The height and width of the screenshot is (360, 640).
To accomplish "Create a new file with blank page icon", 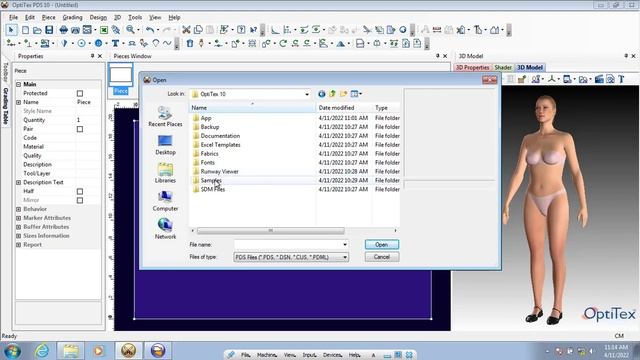I will tap(25, 30).
